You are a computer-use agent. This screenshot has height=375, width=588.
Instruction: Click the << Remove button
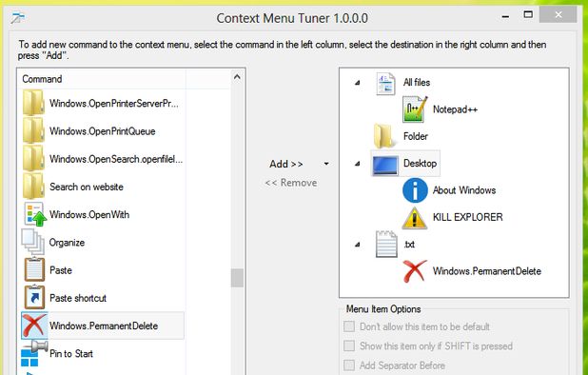click(291, 183)
